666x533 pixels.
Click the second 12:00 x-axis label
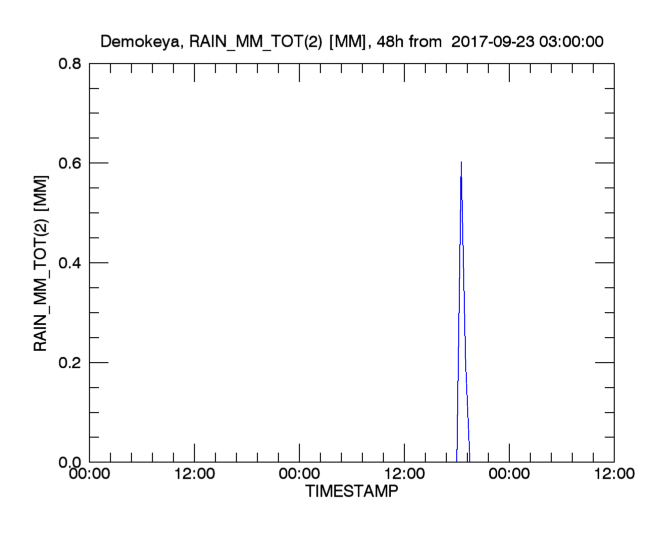(x=404, y=477)
